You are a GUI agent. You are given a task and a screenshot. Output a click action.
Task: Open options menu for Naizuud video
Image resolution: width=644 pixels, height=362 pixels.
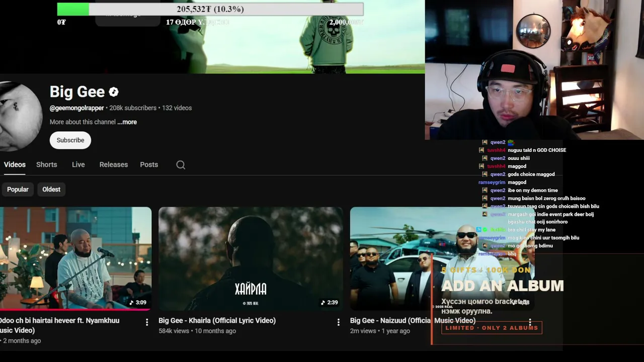pyautogui.click(x=530, y=322)
